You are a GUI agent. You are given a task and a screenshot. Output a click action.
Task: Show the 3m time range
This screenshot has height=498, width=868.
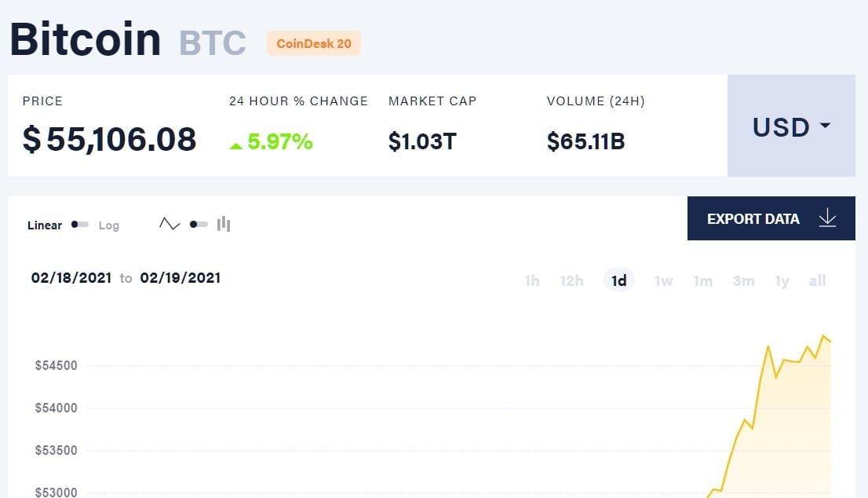743,281
